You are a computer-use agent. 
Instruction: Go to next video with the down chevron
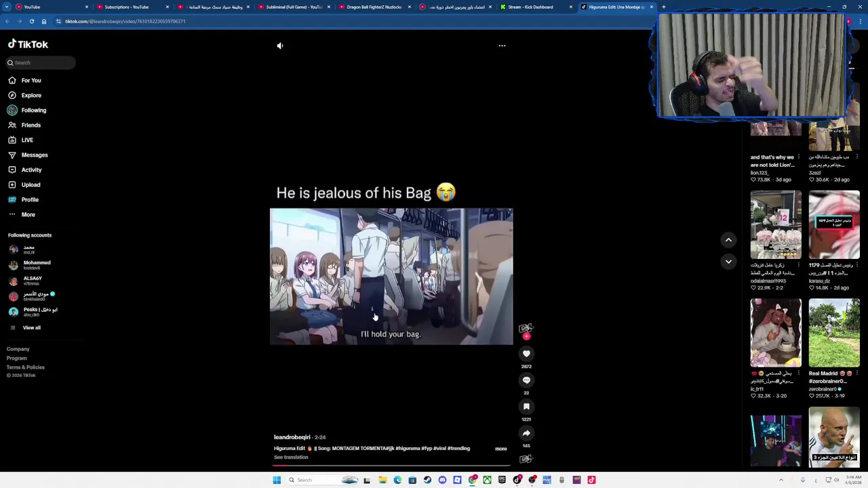pyautogui.click(x=728, y=261)
